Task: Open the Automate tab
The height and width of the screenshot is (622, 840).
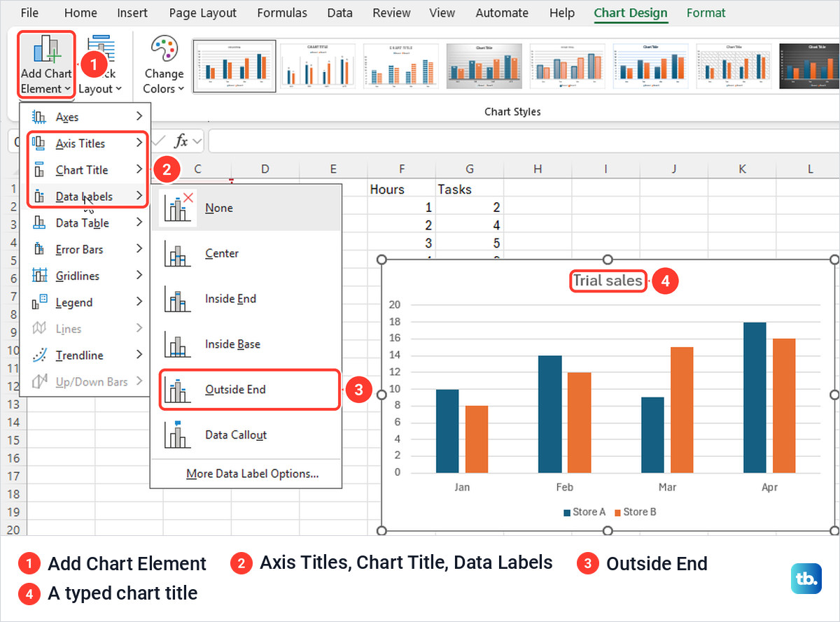Action: coord(502,13)
